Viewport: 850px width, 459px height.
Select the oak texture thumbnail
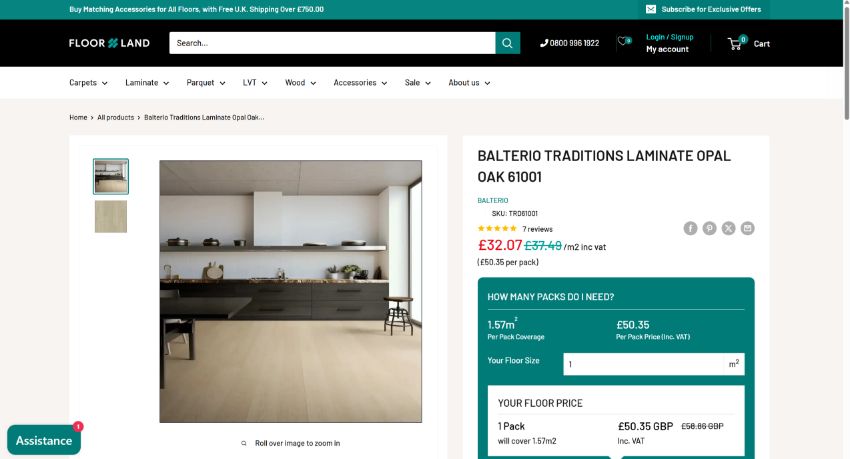pos(111,216)
